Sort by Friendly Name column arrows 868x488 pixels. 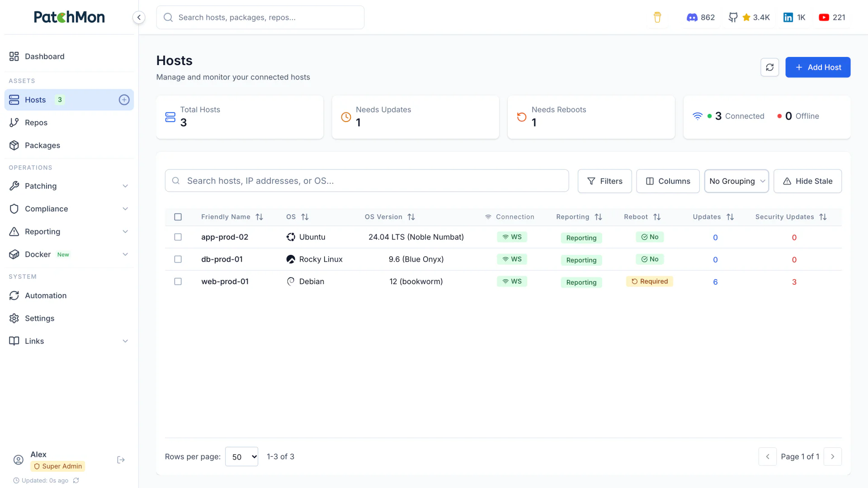(x=259, y=217)
